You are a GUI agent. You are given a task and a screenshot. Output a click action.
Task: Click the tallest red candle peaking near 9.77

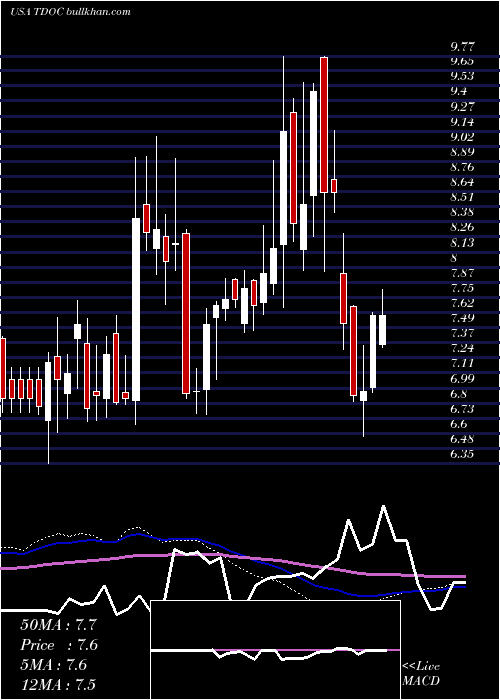click(x=324, y=125)
